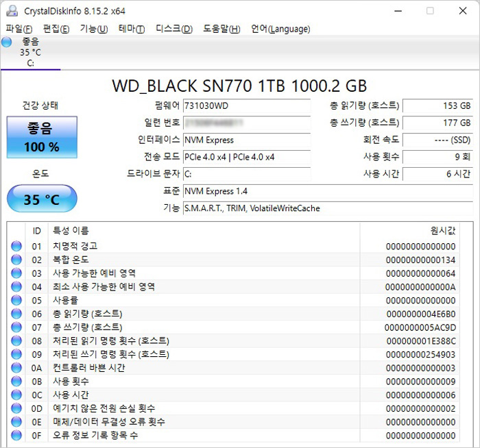Select 매체/데이터 무결성 오류 횟수 attribute
The height and width of the screenshot is (448, 480).
click(108, 422)
